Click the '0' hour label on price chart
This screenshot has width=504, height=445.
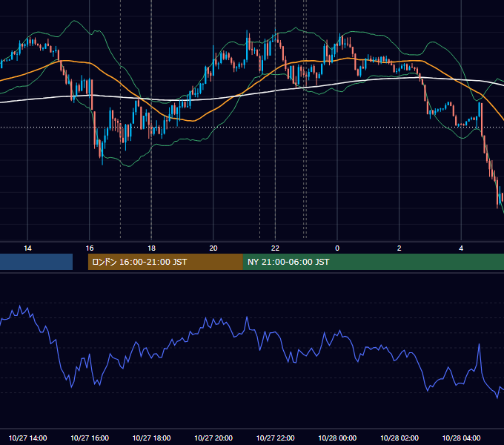click(337, 248)
